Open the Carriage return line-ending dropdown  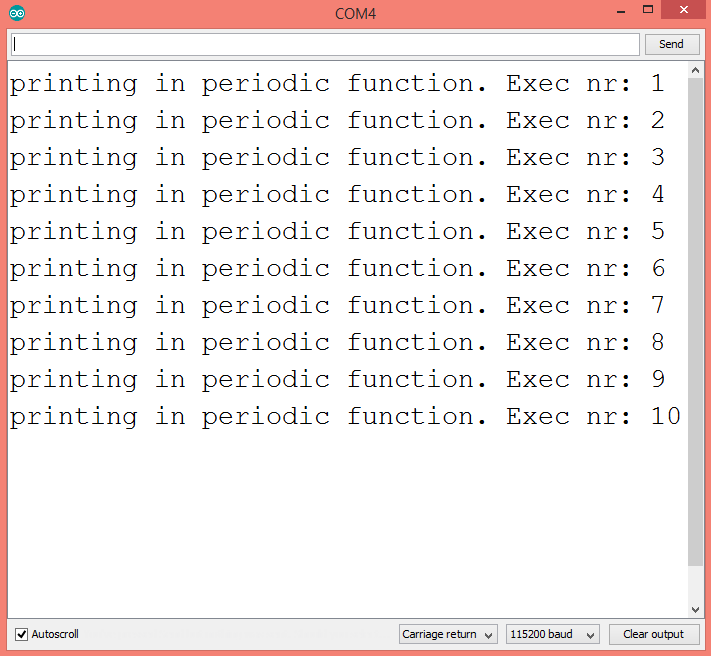pos(448,634)
